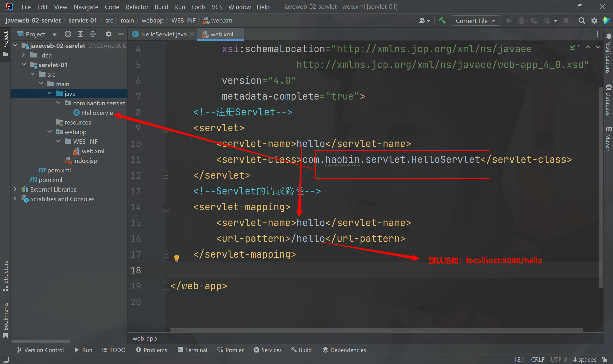Open the Maven tool window
Image resolution: width=613 pixels, height=364 pixels.
(608, 139)
